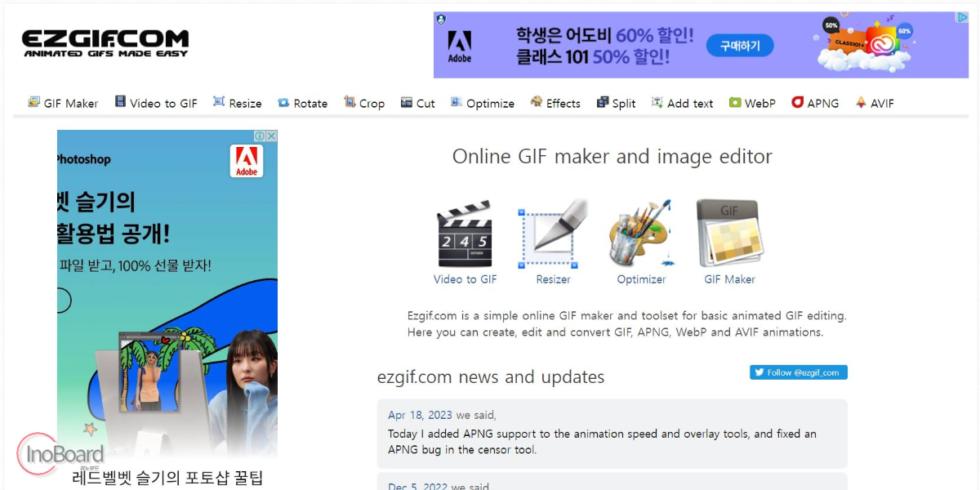The image size is (980, 490).
Task: Open the large Optimizer paint bucket icon
Action: click(x=641, y=234)
